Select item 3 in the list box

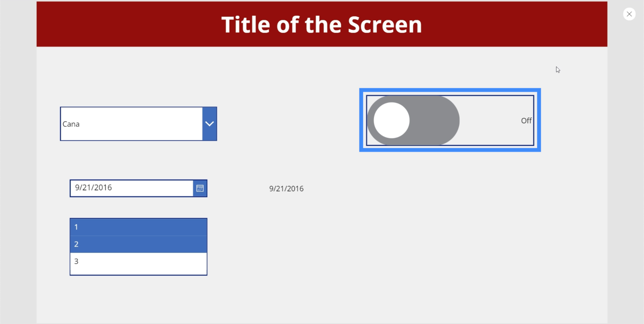coord(138,261)
